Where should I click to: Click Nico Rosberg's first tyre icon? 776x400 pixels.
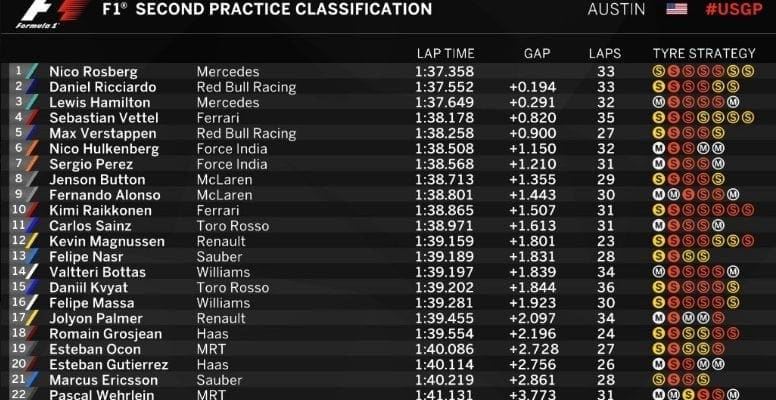(x=658, y=72)
